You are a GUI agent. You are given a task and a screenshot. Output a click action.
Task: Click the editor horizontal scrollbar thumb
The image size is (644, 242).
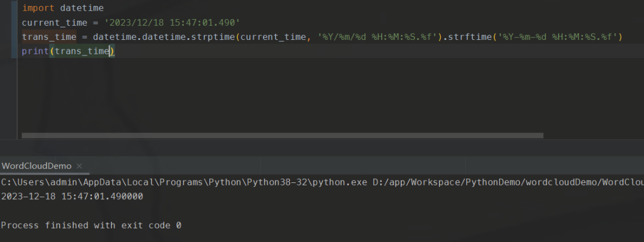pyautogui.click(x=282, y=135)
